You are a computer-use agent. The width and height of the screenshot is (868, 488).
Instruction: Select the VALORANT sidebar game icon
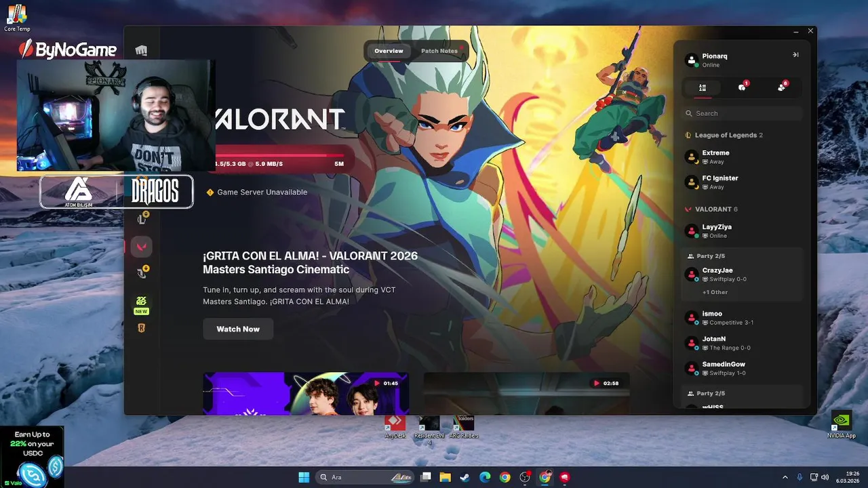coord(142,246)
